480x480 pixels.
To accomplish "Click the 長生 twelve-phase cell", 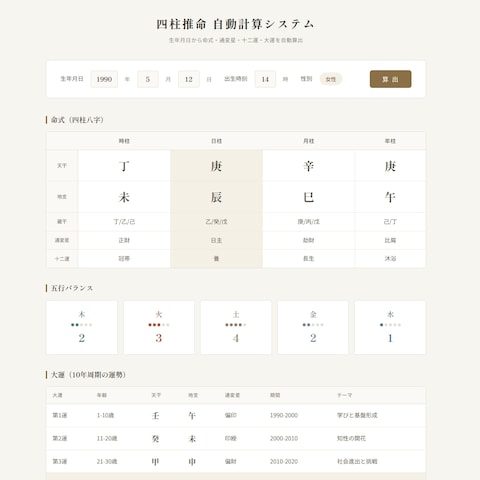I will coord(309,258).
